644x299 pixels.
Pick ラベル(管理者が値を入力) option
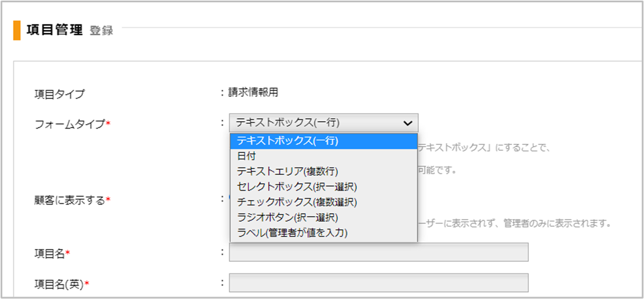[x=292, y=233]
